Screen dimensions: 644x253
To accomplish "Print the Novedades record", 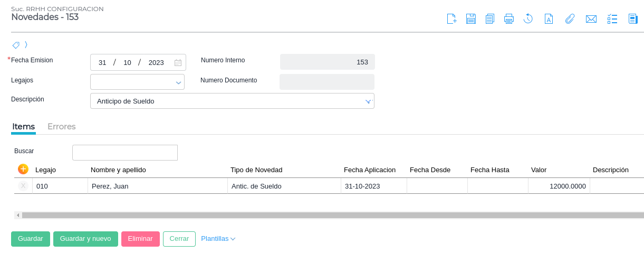I will 509,19.
